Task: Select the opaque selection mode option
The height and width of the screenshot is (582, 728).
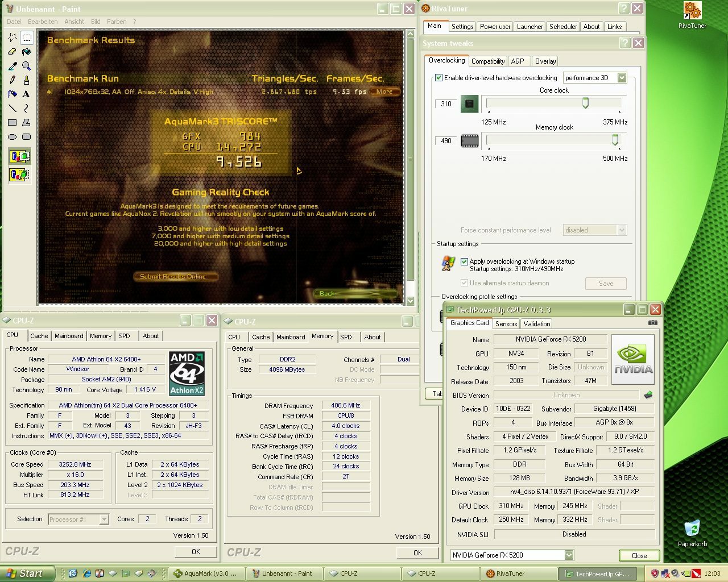Action: (19, 156)
